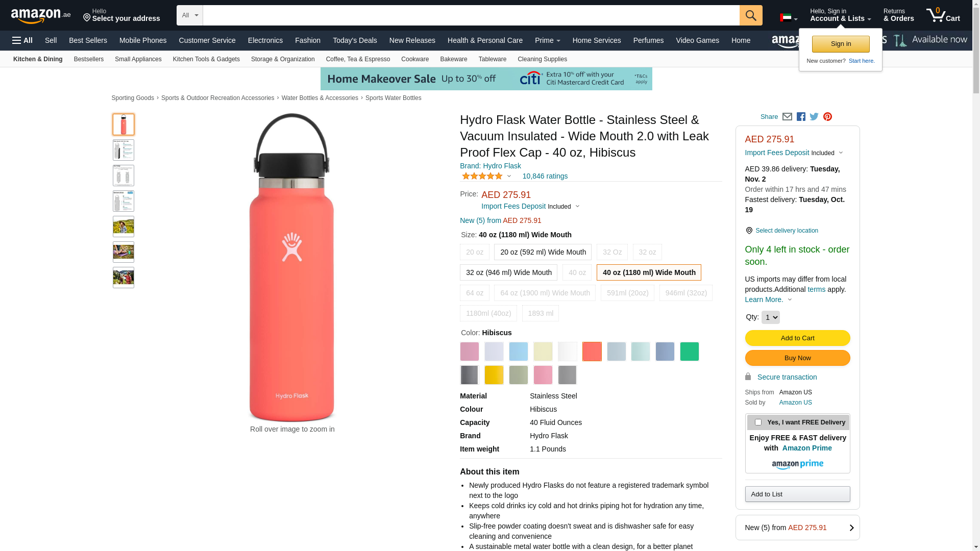Select 32 oz (946 ml) Wide Mouth size
The height and width of the screenshot is (551, 980).
tap(508, 272)
